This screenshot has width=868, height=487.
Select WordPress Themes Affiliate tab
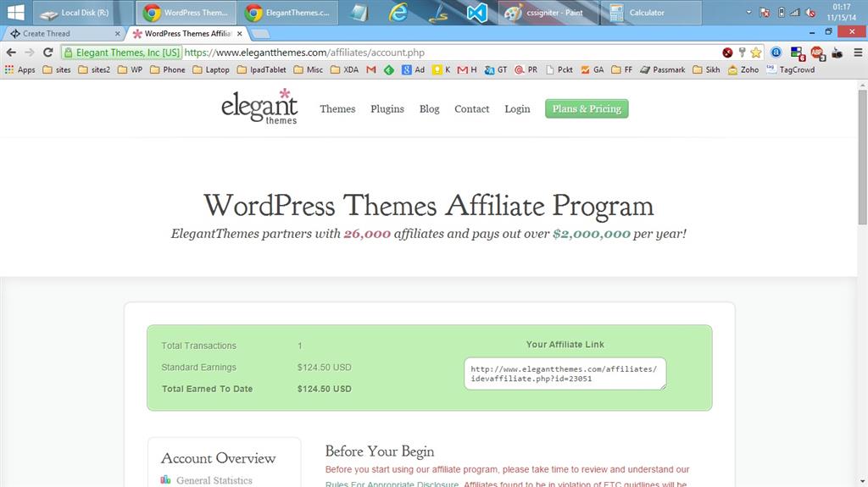pyautogui.click(x=186, y=34)
